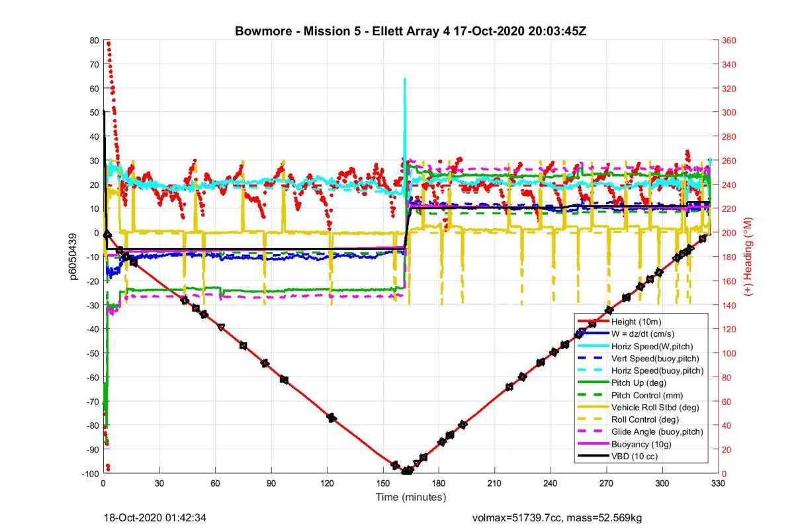794x532 pixels.
Task: Click the x-axis tick label '330'
Action: [718, 484]
